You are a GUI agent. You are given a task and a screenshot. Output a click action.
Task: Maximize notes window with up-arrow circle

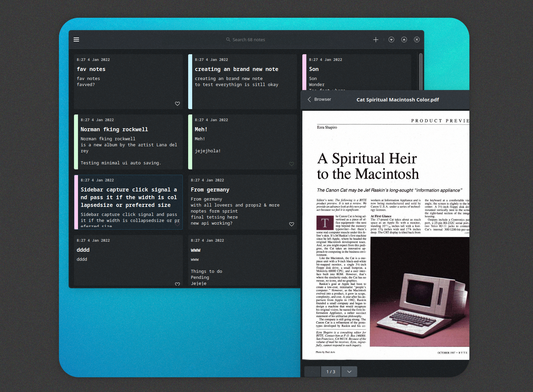tap(404, 40)
